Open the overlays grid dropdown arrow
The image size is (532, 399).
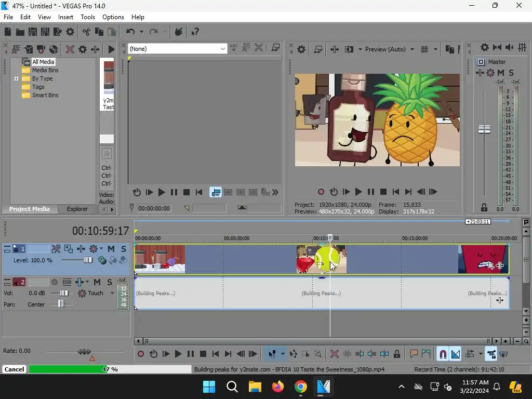pos(435,49)
